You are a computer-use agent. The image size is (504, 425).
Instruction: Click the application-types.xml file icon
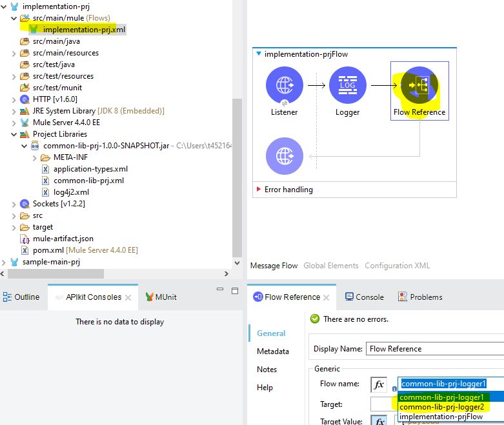click(x=45, y=169)
